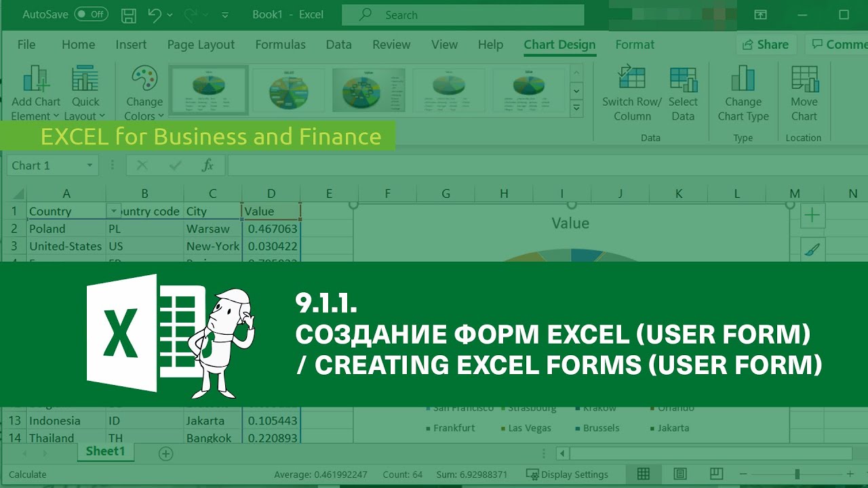Select the Chart Design tab

[x=559, y=45]
